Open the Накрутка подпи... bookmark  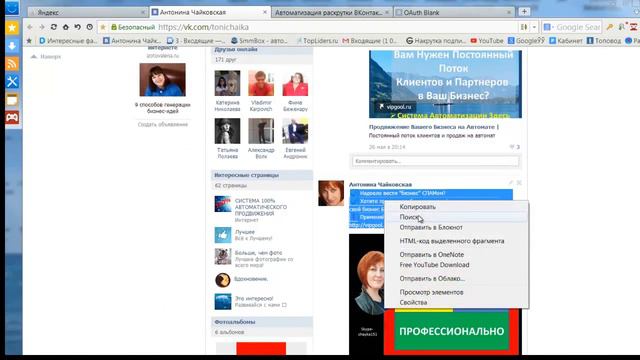click(x=436, y=40)
